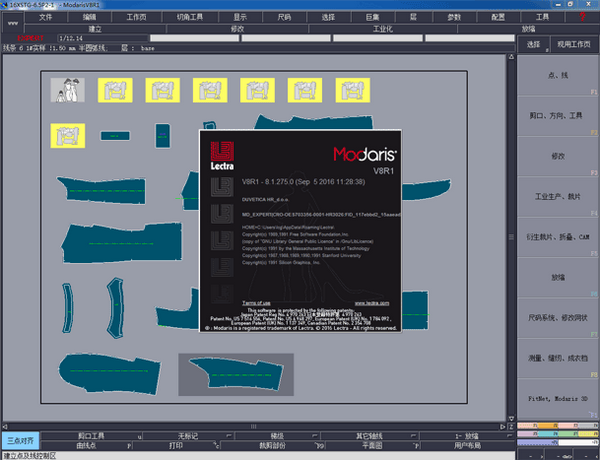This screenshot has height=461, width=600.
Task: Click the horizontal scrollbar right arrow
Action: [502, 427]
